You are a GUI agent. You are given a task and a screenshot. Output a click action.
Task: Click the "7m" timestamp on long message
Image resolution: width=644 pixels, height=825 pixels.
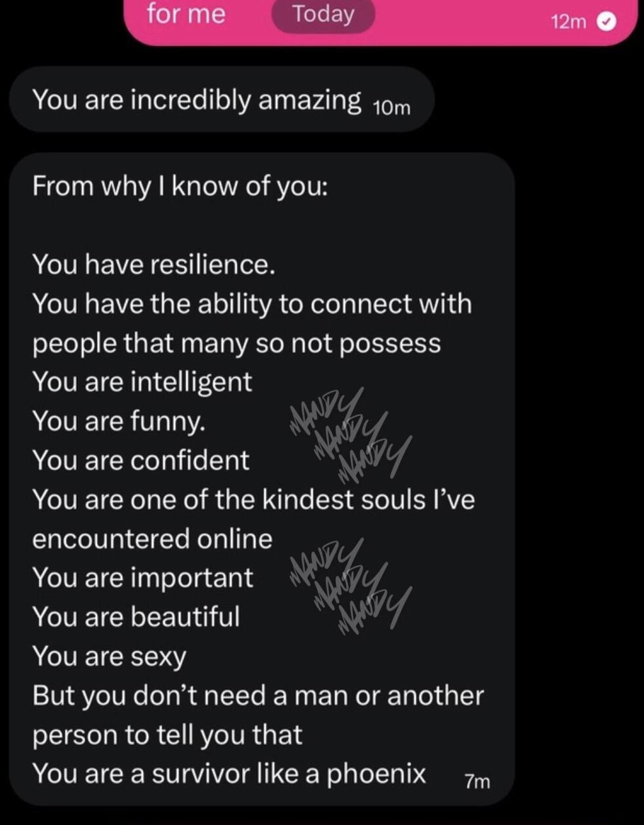pos(477,781)
